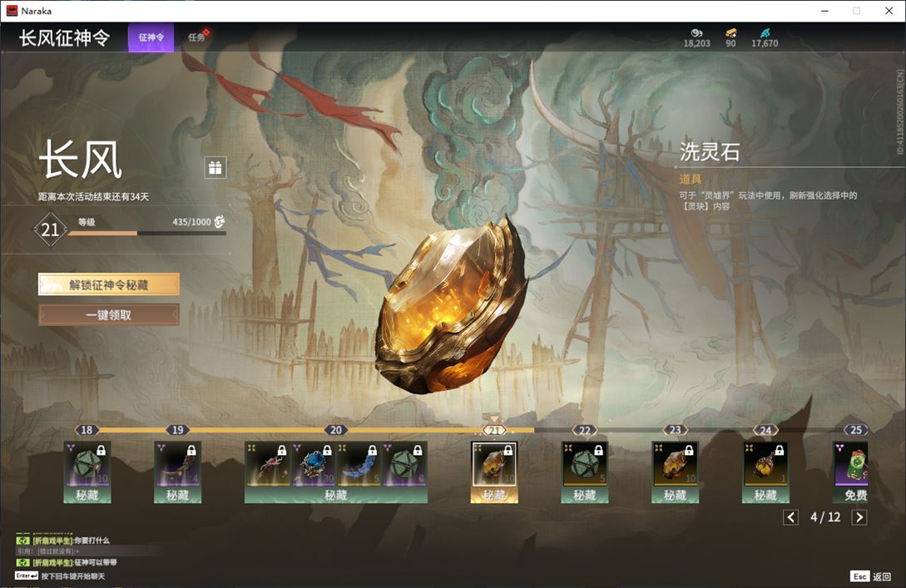906x588 pixels.
Task: Open the gift box icon beside 长风
Action: click(215, 167)
